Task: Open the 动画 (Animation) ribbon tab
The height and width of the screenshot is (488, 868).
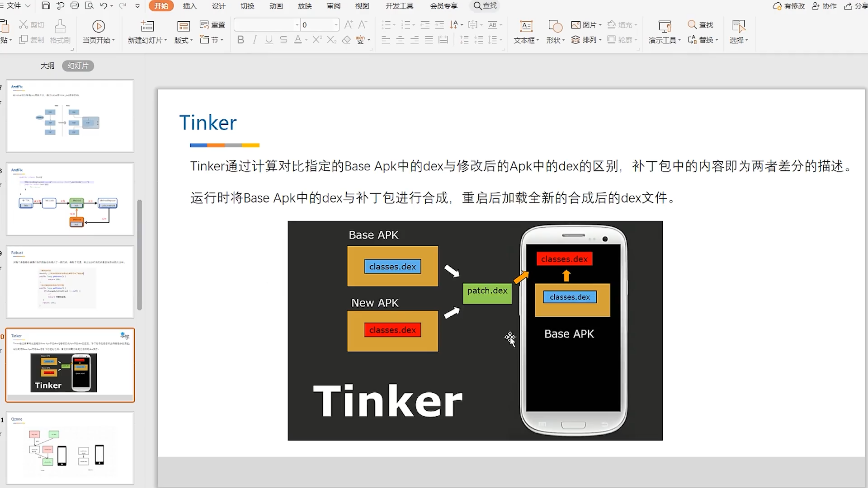Action: pos(276,6)
